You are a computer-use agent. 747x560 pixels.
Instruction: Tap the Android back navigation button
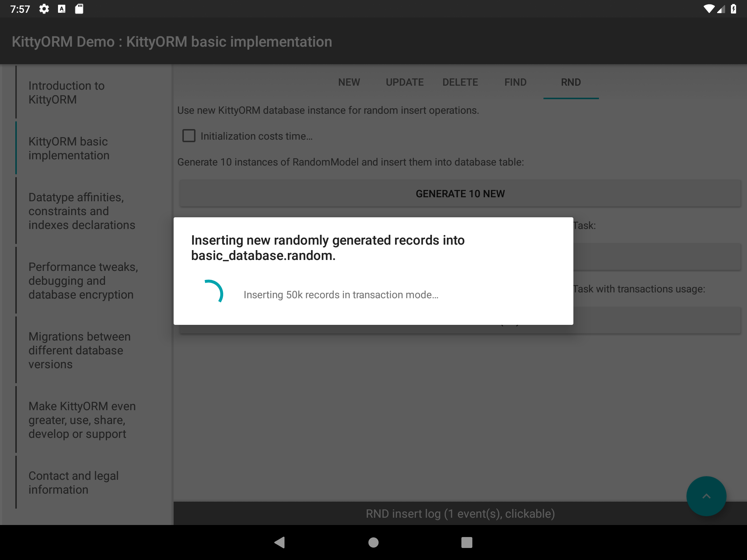pyautogui.click(x=280, y=542)
